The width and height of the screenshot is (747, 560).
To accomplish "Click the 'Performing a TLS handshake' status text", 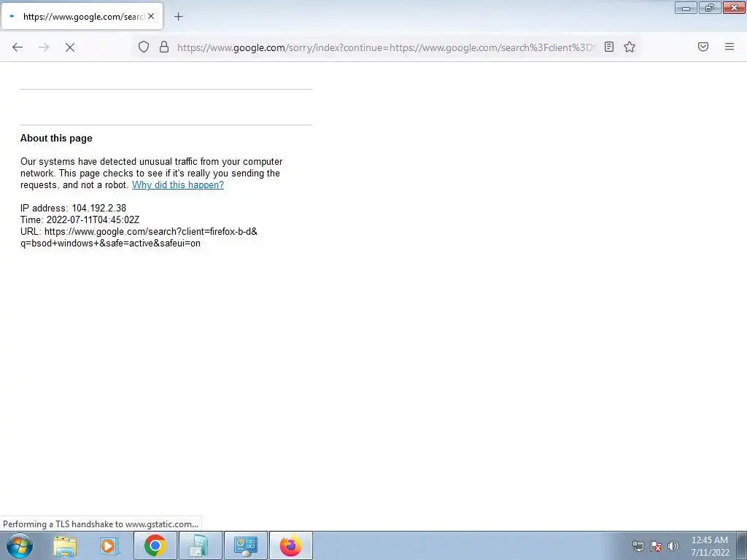I will click(101, 524).
